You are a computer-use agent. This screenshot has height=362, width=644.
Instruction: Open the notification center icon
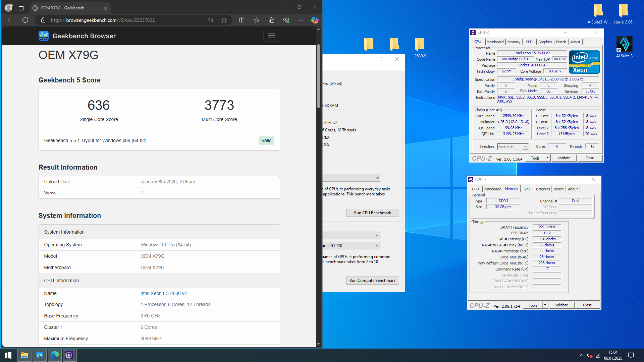coord(631,355)
